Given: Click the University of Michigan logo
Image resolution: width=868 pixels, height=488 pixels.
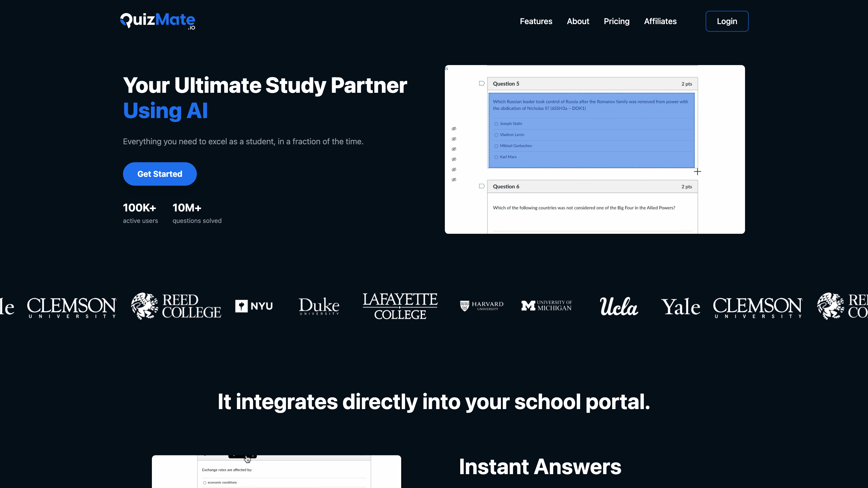Looking at the screenshot, I should (x=546, y=305).
